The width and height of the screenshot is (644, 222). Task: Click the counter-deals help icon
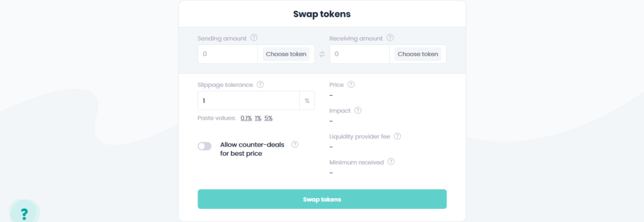(295, 144)
